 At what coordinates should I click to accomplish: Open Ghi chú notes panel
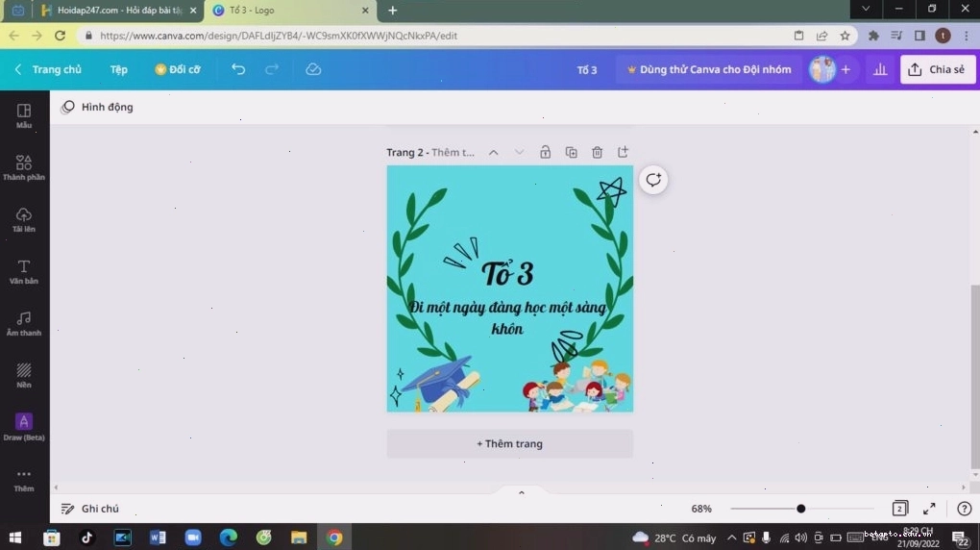pyautogui.click(x=90, y=509)
